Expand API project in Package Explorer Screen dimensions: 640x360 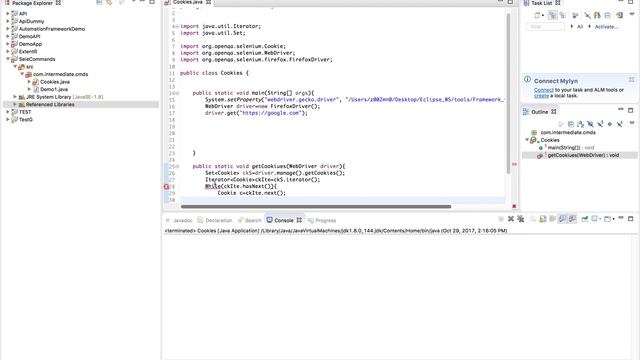pos(7,13)
